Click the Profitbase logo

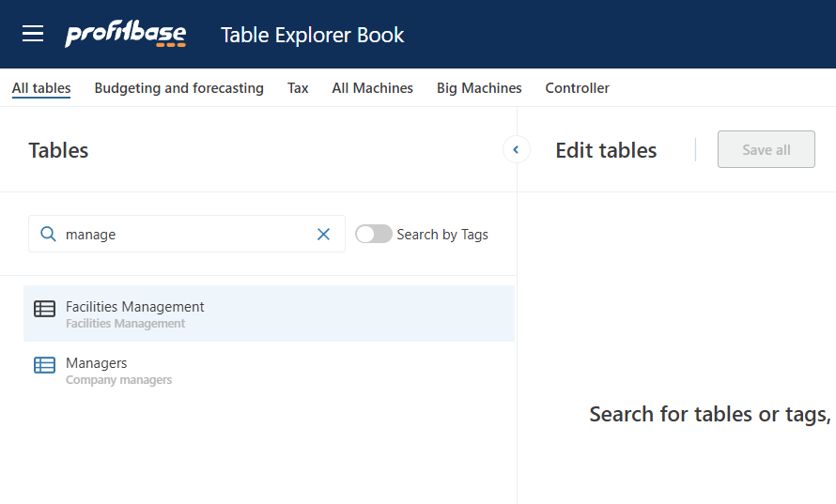(125, 35)
